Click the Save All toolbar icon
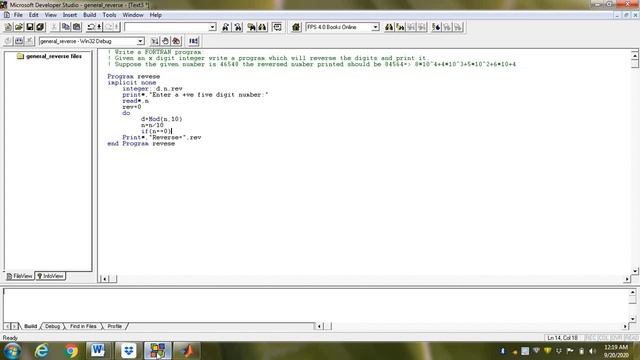Viewport: 640px width, 360px height. [40, 27]
